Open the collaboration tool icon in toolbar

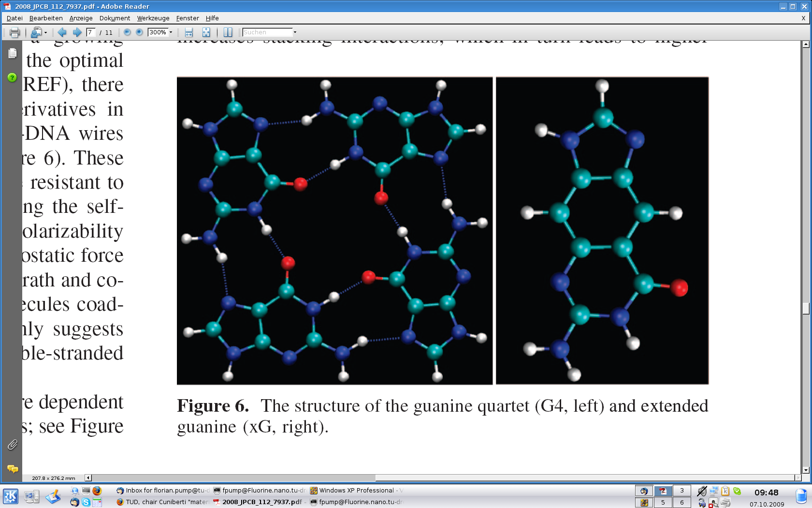(x=36, y=32)
